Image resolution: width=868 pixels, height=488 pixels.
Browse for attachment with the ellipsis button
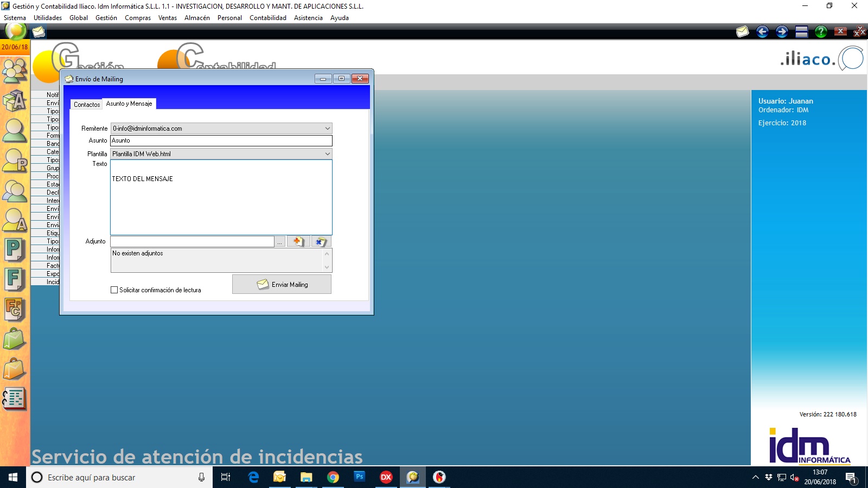pos(279,242)
